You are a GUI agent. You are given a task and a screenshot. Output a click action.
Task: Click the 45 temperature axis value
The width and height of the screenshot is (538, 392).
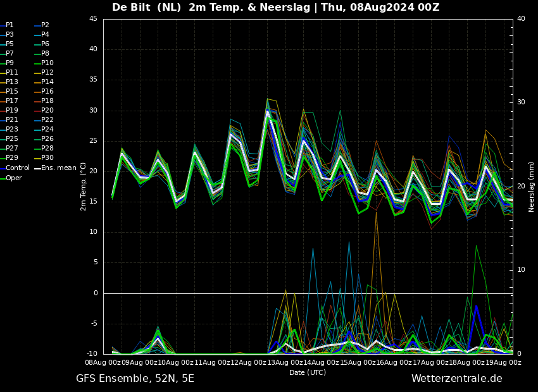click(x=93, y=19)
